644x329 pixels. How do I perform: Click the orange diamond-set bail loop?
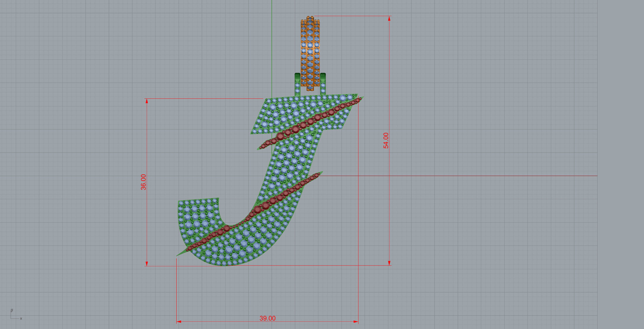point(310,53)
